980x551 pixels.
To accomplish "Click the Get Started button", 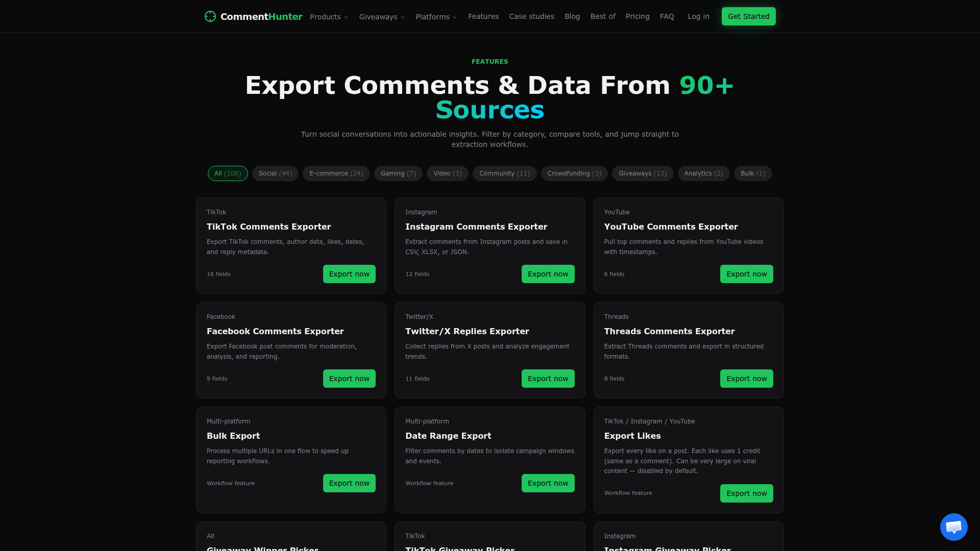I will (x=748, y=16).
